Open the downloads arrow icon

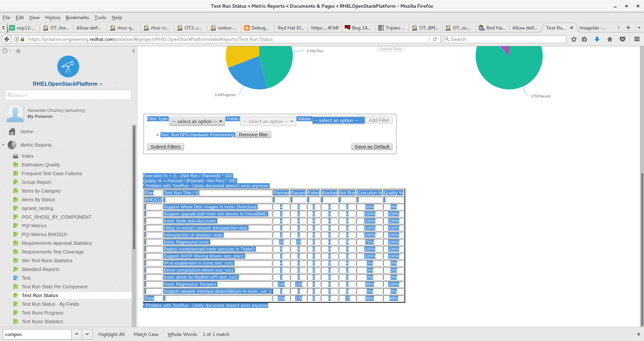click(x=597, y=39)
